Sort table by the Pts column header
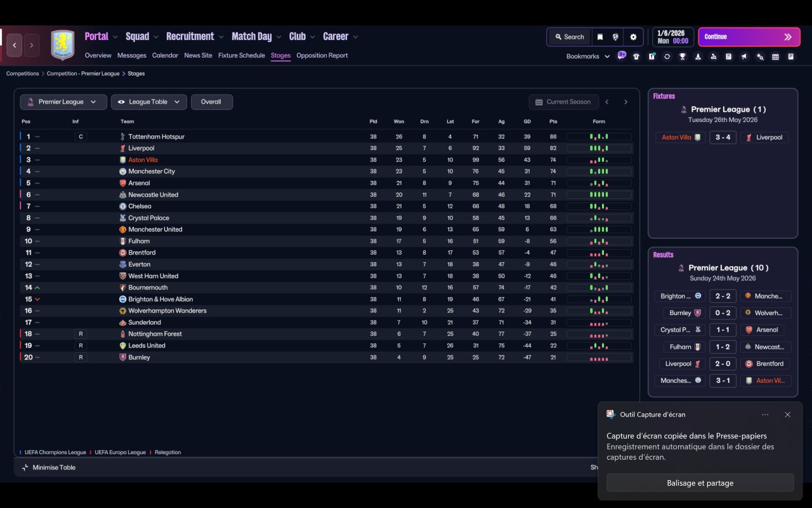The image size is (812, 508). click(x=553, y=121)
